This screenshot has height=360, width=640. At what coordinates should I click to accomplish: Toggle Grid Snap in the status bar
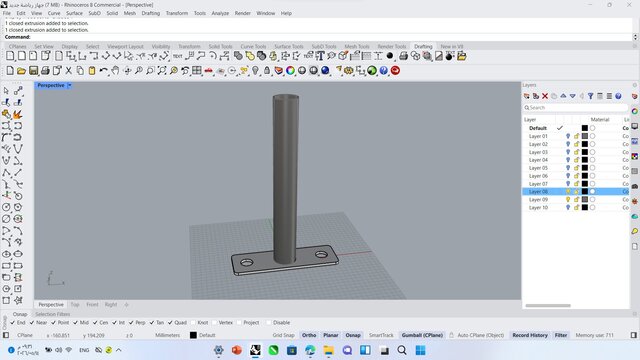click(x=283, y=335)
